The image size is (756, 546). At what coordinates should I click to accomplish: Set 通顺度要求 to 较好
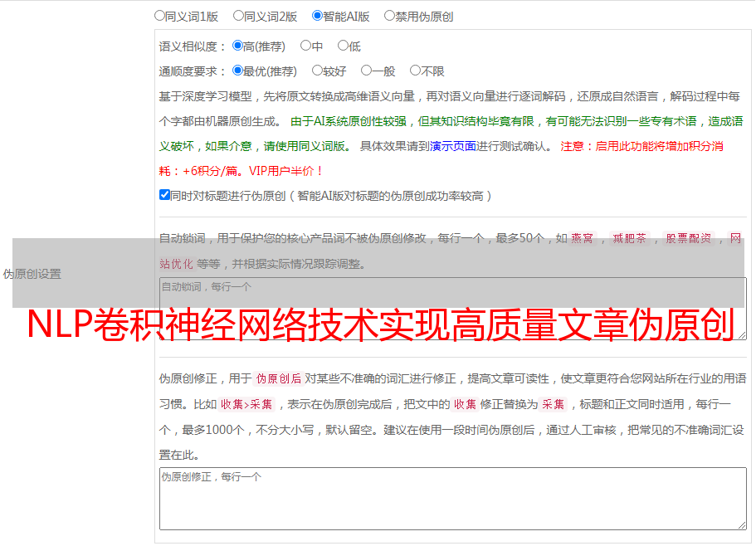click(317, 71)
